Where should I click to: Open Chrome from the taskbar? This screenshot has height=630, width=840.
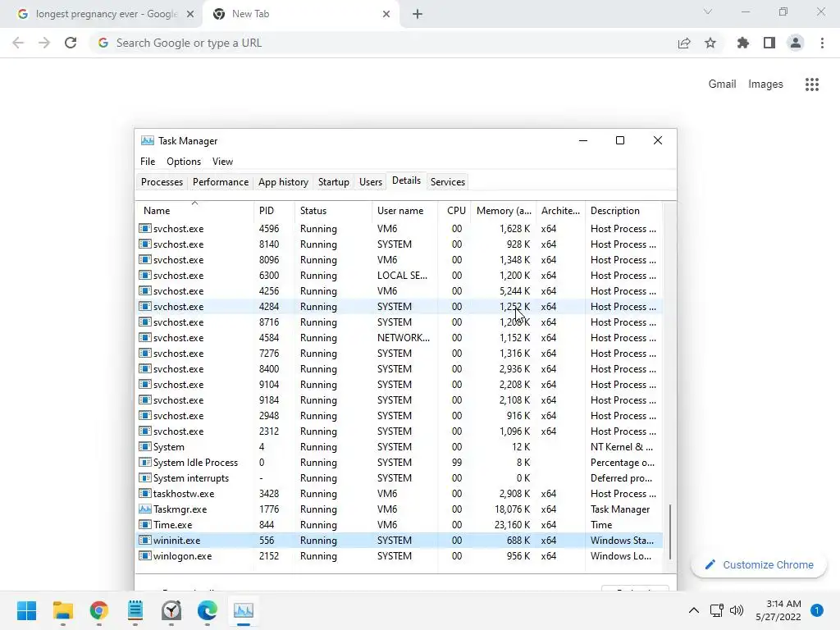[99, 610]
